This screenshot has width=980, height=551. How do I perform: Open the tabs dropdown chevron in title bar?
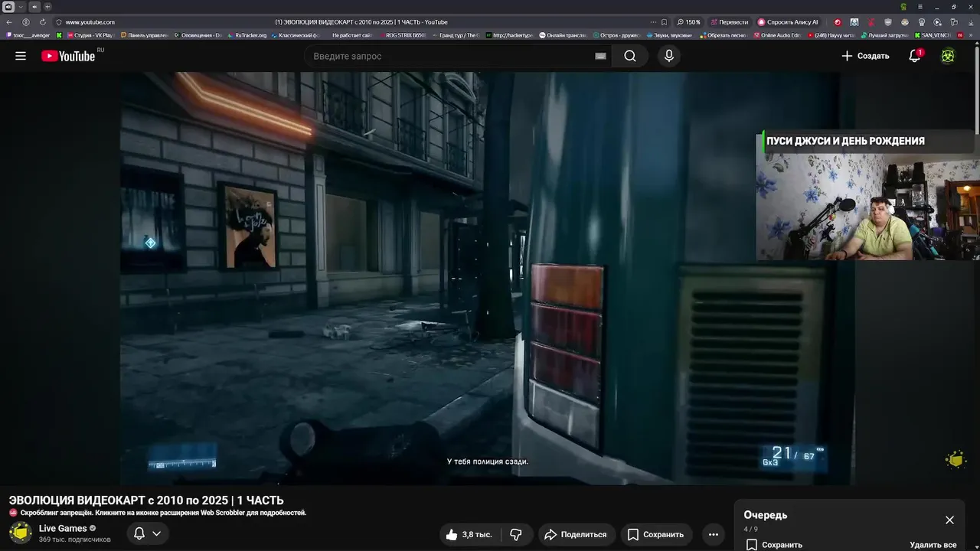[21, 7]
